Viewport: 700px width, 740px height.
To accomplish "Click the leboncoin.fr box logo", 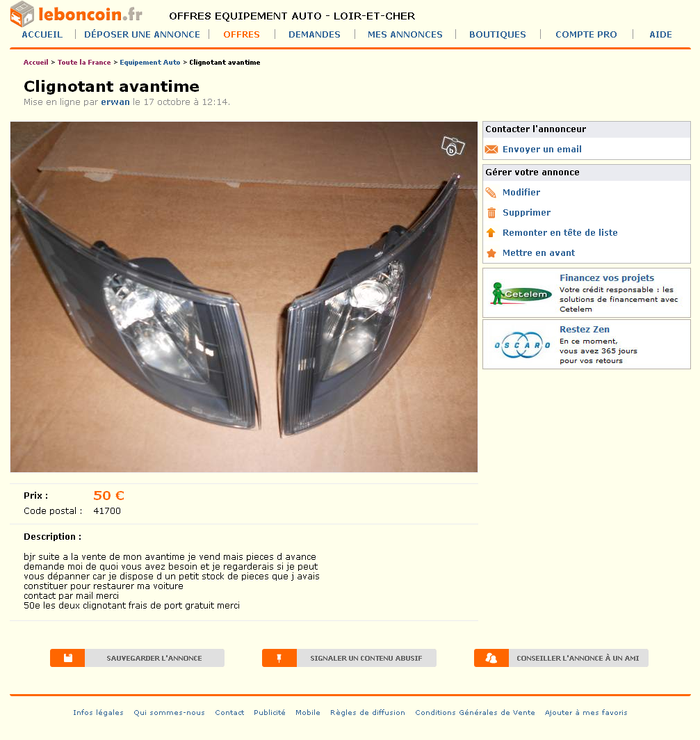I will [22, 14].
